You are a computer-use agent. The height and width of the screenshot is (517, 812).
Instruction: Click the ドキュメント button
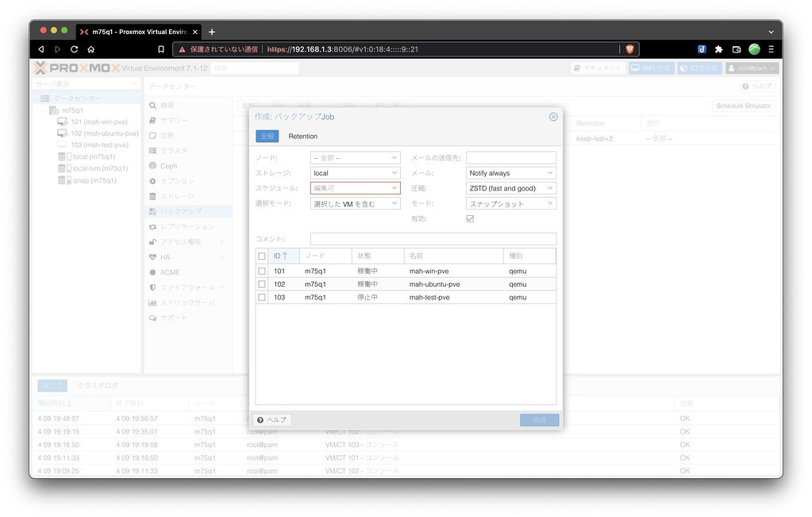tap(597, 68)
